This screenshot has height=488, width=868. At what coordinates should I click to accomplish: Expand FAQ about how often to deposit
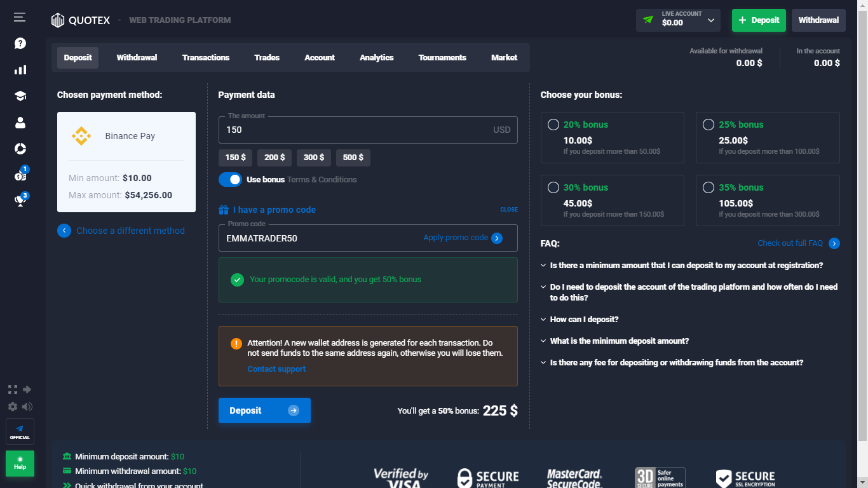click(x=689, y=292)
